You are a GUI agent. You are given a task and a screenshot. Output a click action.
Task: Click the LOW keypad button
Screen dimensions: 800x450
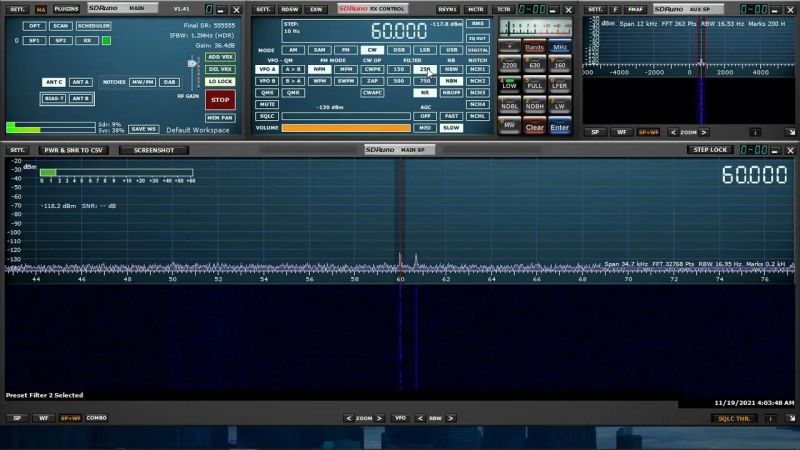(x=509, y=85)
